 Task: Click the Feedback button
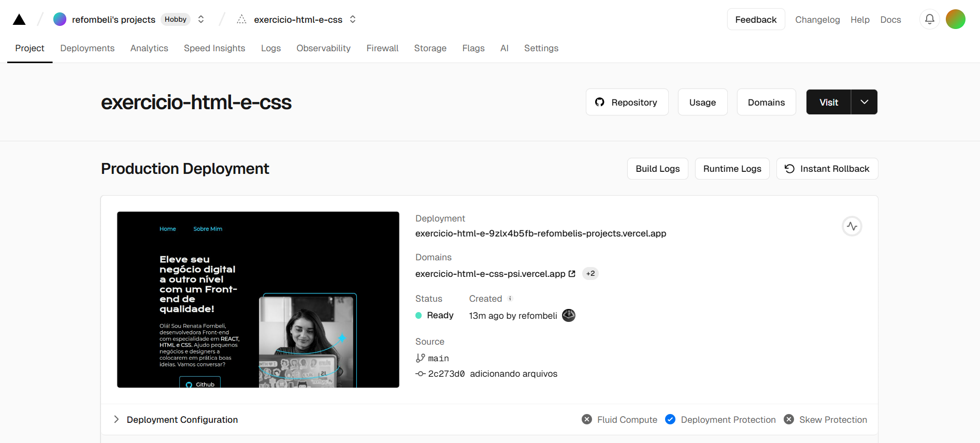[756, 19]
